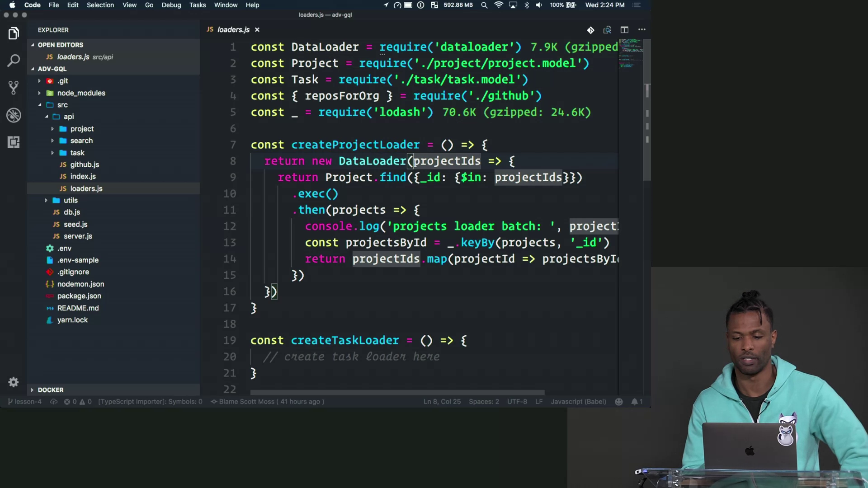This screenshot has width=868, height=488.
Task: Click the code minimap preview
Action: point(631,53)
